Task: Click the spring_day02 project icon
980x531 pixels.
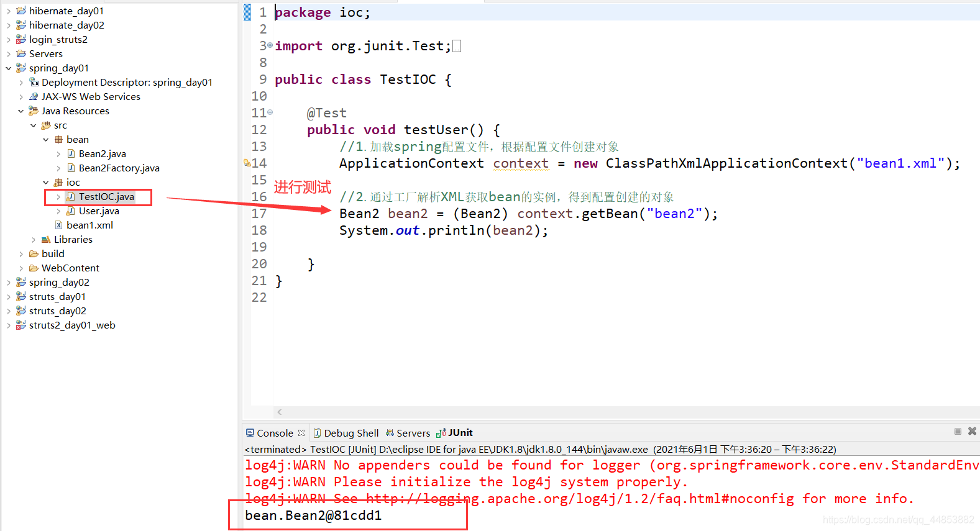Action: (21, 282)
